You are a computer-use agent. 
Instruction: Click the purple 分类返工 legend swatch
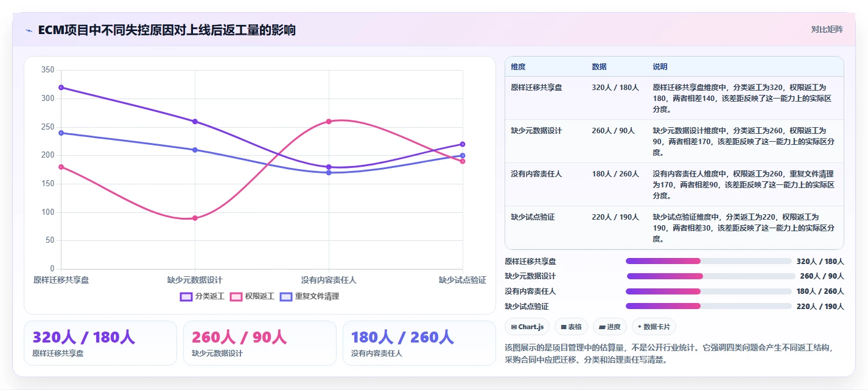(x=186, y=296)
